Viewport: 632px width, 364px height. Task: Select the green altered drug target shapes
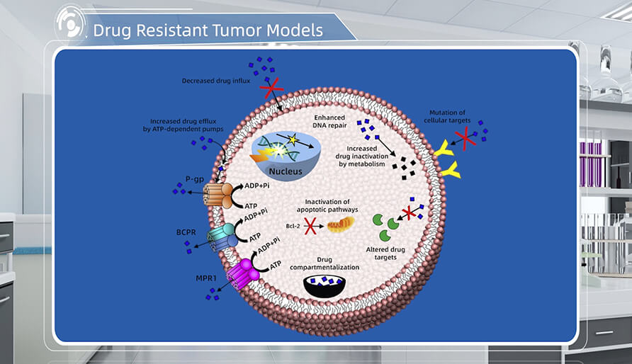tap(389, 227)
